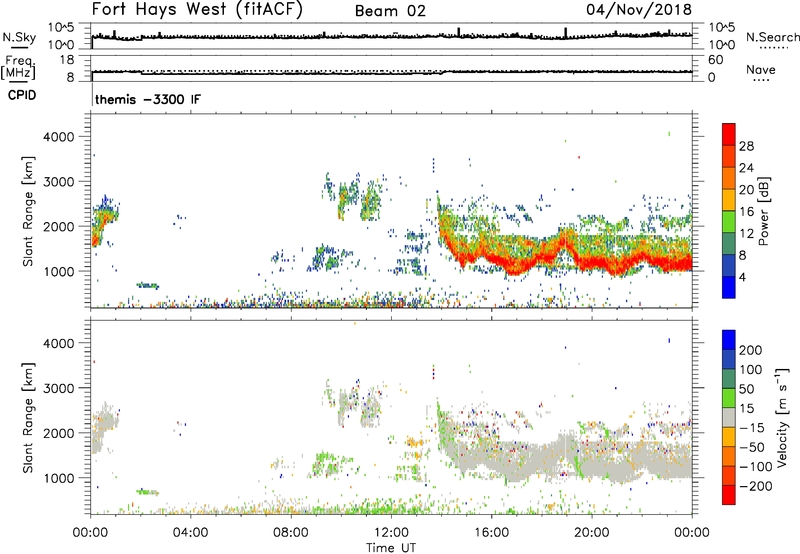The image size is (800, 554).
Task: Click the '00:00' label at time axis end
Action: point(692,533)
